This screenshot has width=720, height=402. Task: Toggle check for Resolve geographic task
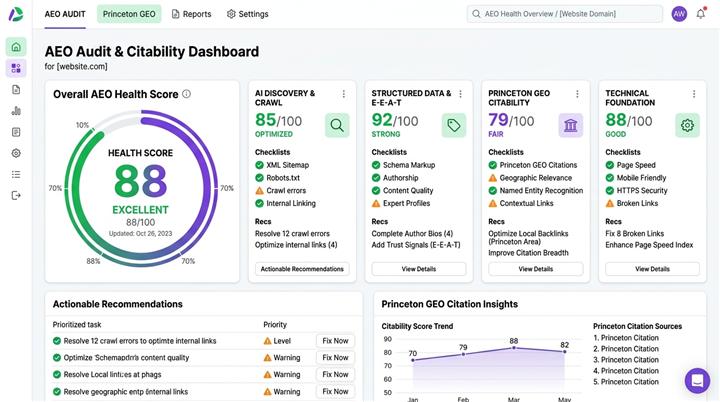(57, 392)
